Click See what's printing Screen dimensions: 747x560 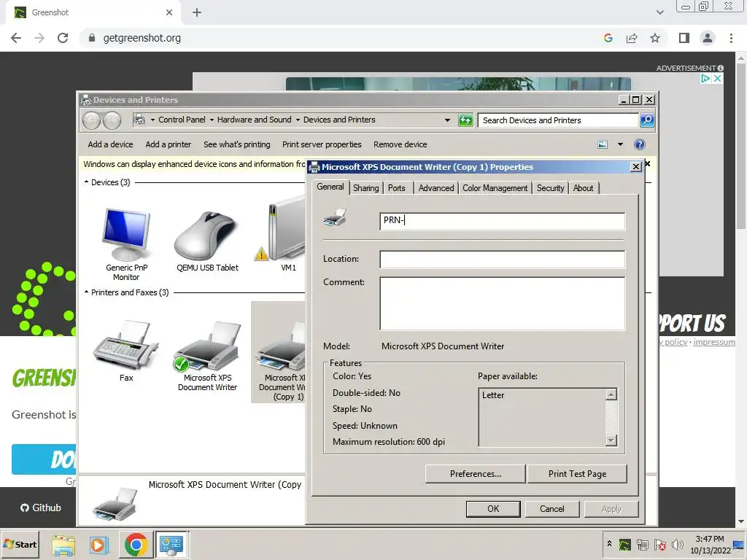pyautogui.click(x=237, y=144)
